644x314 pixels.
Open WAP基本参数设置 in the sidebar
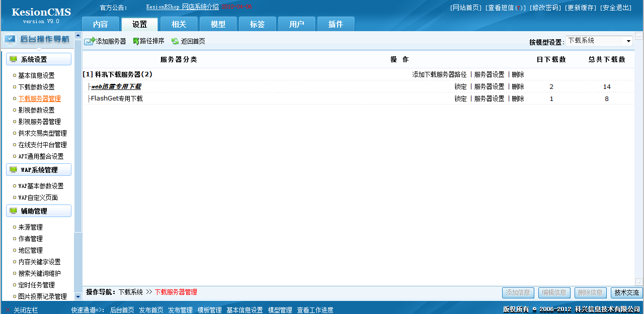click(41, 186)
